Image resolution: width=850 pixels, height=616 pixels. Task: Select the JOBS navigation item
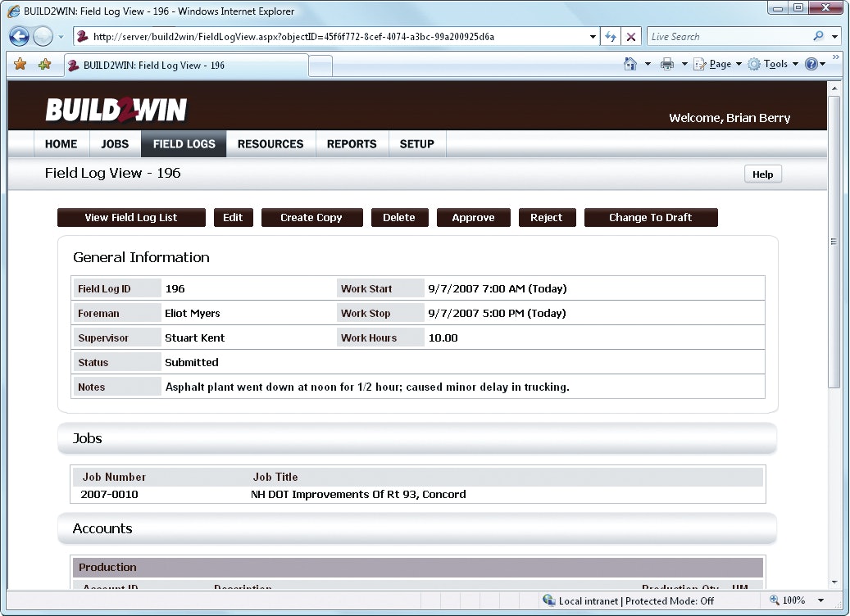(x=115, y=143)
